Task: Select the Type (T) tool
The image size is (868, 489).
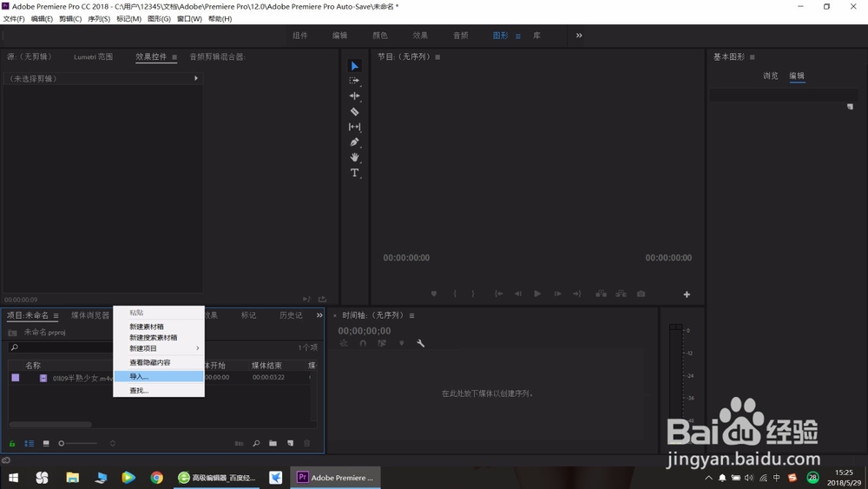Action: tap(354, 173)
